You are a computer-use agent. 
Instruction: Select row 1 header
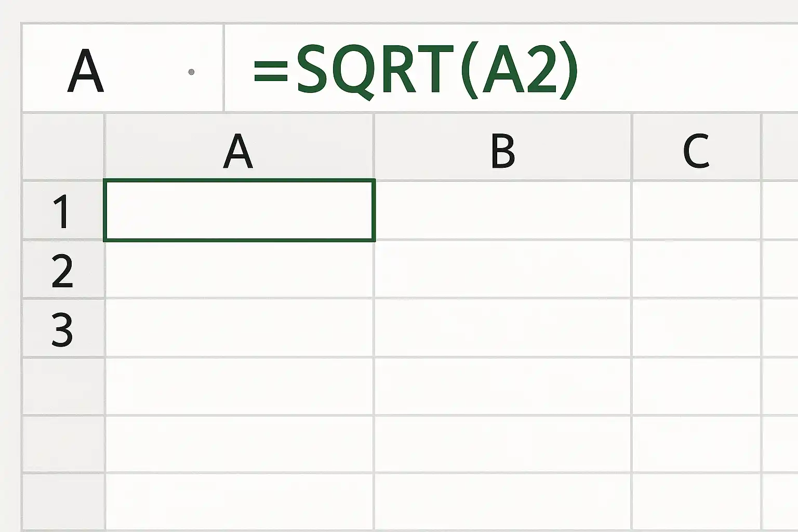click(x=63, y=210)
